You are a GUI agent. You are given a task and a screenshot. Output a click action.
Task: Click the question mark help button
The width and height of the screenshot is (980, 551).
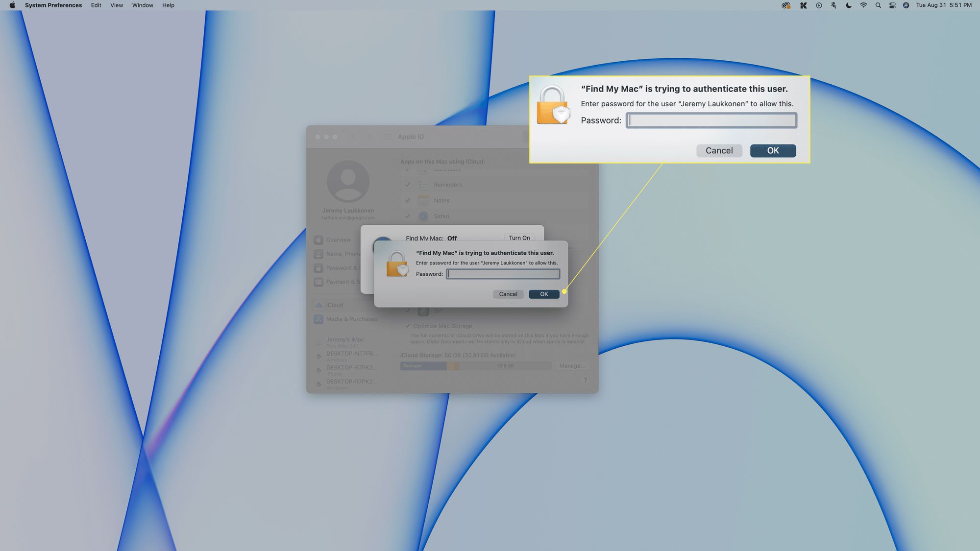[x=585, y=380]
